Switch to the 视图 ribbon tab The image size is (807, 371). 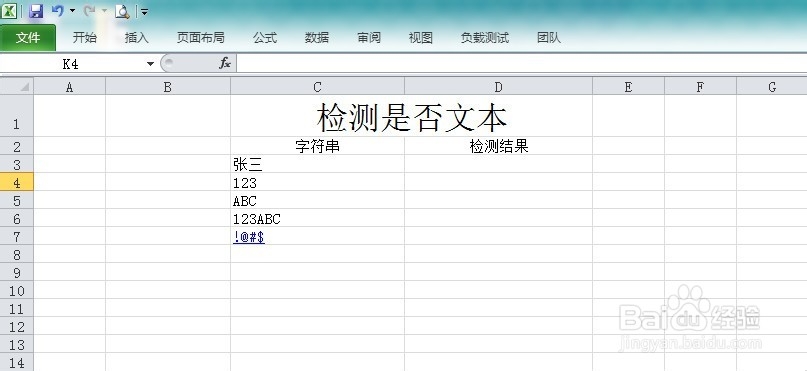click(420, 38)
